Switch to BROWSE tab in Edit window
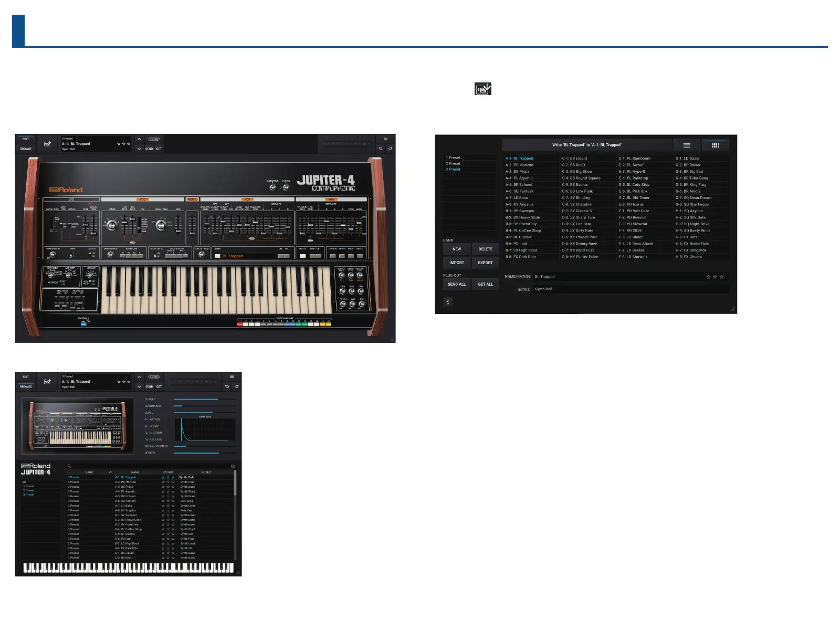840x630 pixels. (26, 149)
